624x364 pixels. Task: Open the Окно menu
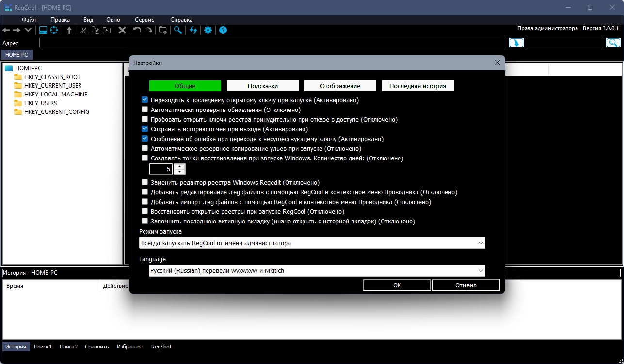point(113,20)
